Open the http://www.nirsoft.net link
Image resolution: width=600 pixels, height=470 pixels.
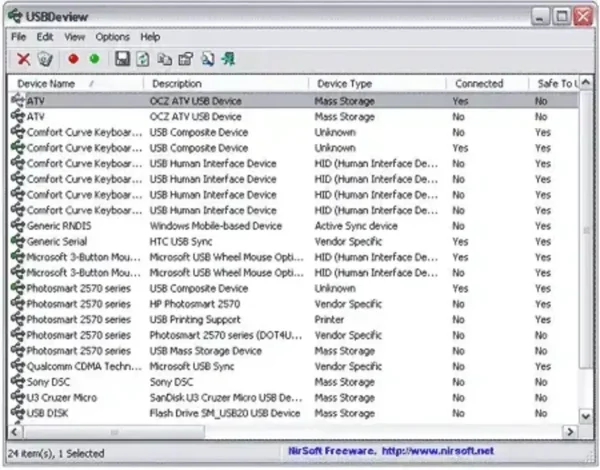point(438,451)
